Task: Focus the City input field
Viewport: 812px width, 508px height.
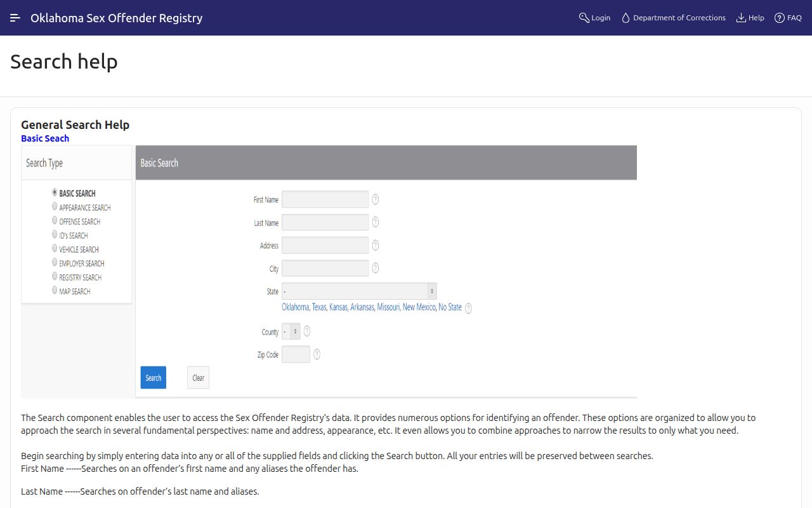Action: tap(325, 268)
